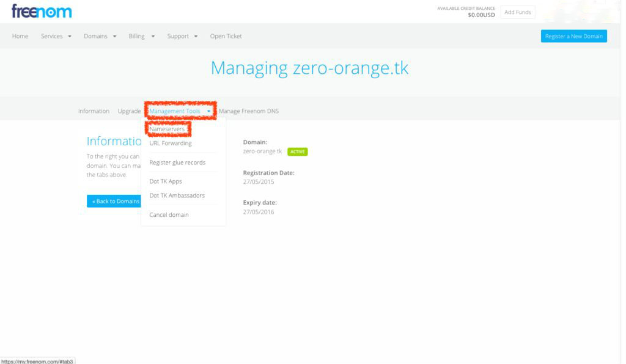
Task: Expand the Support dropdown menu
Action: [x=182, y=36]
